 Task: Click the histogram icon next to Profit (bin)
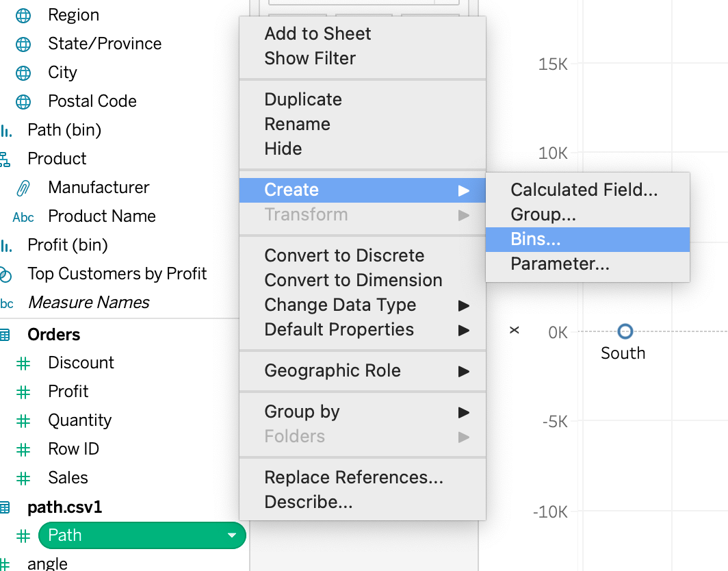click(x=6, y=245)
